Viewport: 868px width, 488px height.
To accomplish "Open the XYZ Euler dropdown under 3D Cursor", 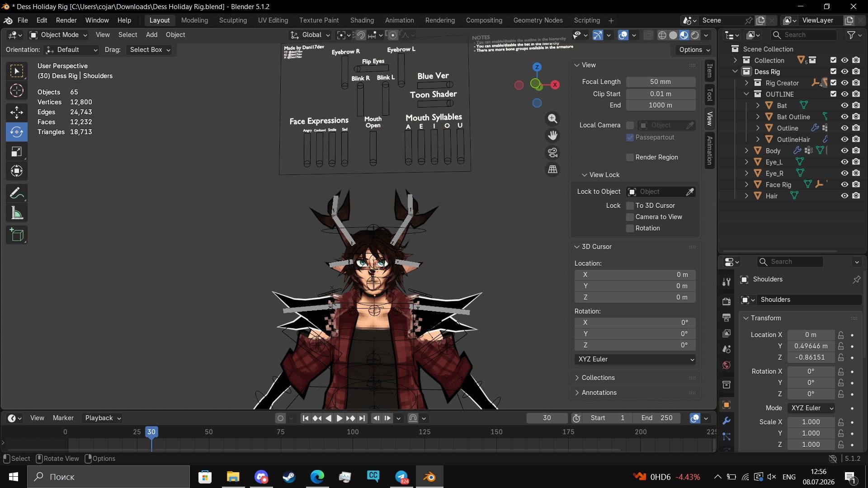I will click(x=635, y=359).
